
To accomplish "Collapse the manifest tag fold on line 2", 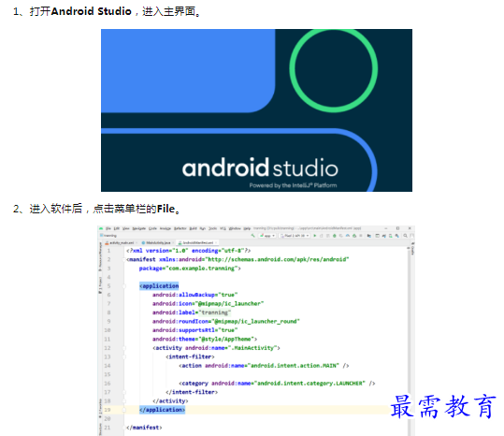I will pos(125,259).
